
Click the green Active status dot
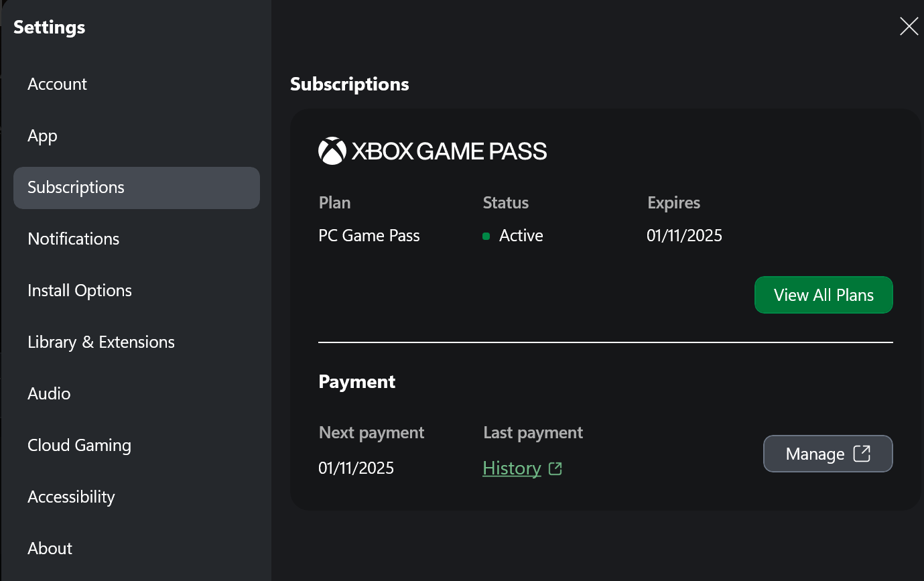point(486,236)
